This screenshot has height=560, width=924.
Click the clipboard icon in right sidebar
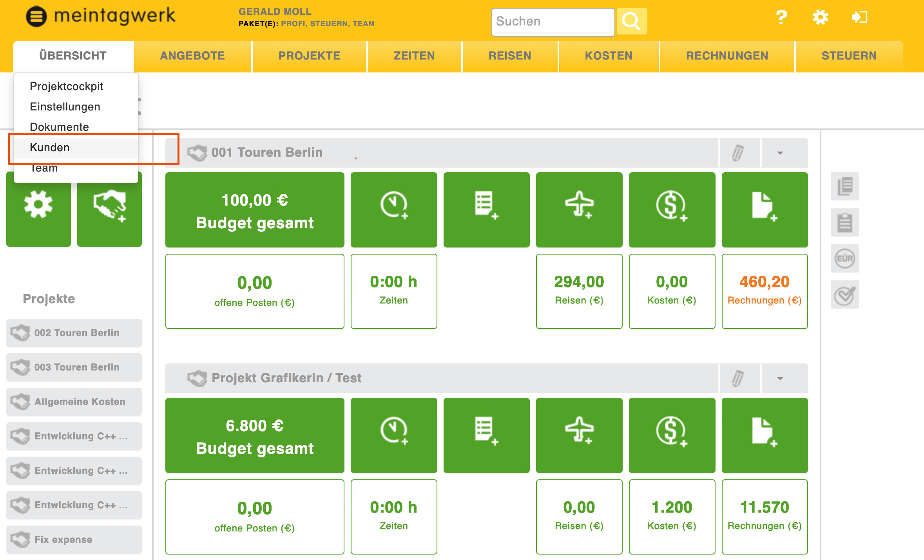844,222
